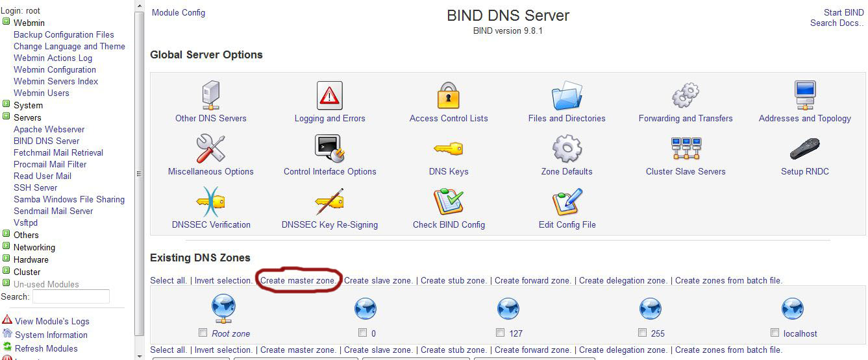Click the System Information magnifier icon
The width and height of the screenshot is (868, 360).
[x=7, y=334]
